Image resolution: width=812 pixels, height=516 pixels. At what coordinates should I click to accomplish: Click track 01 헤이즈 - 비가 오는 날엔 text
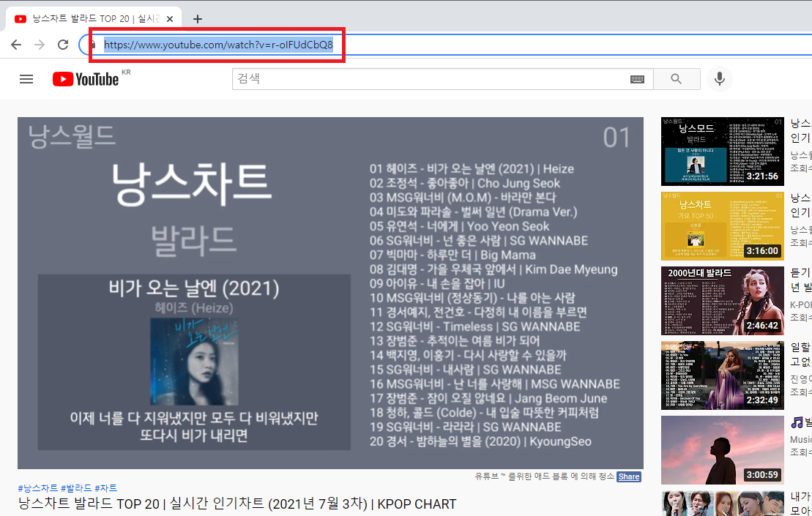click(x=472, y=169)
